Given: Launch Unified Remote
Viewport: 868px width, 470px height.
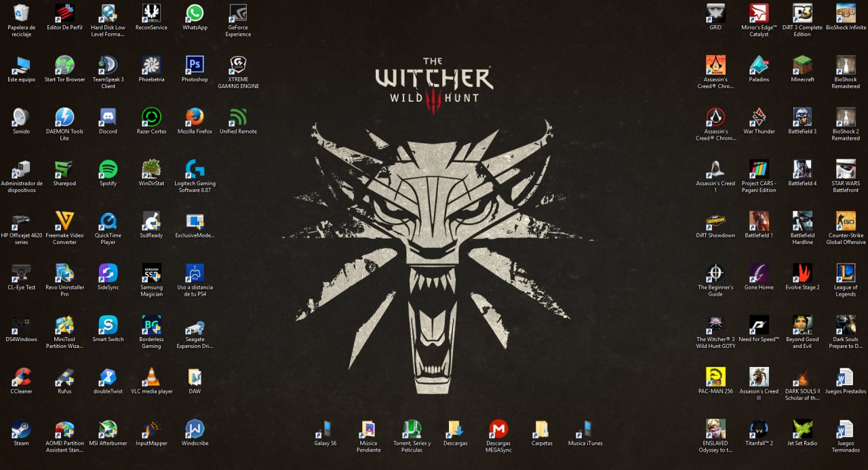Looking at the screenshot, I should pyautogui.click(x=238, y=117).
